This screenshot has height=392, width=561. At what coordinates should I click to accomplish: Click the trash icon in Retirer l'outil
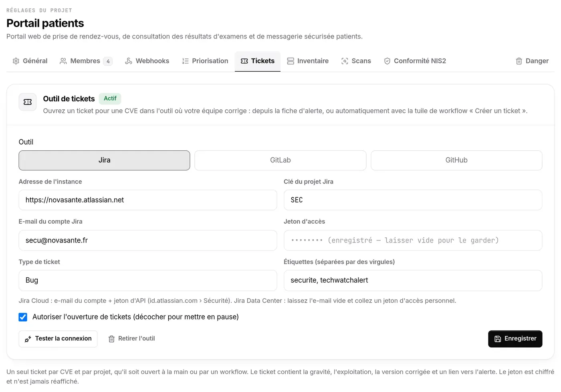111,339
